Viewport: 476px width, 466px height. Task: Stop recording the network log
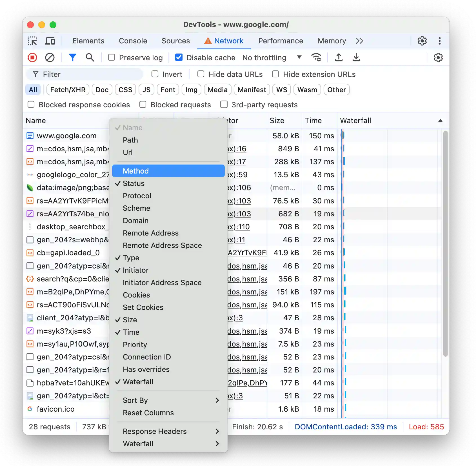point(32,57)
